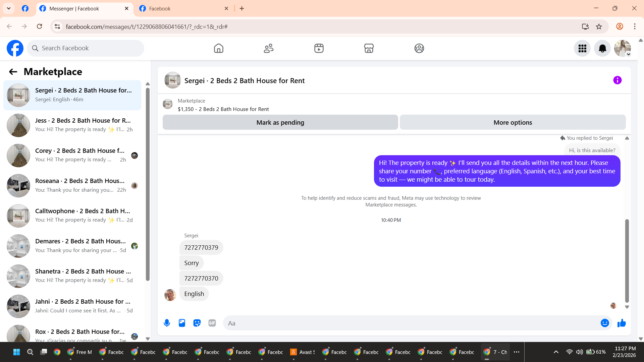Viewport: 644px width, 362px height.
Task: Show hidden system tray icons
Action: point(556,352)
